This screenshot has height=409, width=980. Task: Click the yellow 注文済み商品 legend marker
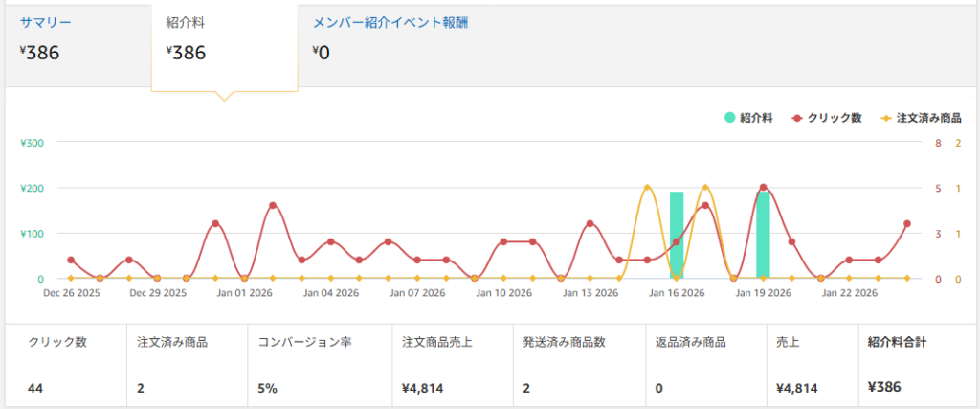884,118
